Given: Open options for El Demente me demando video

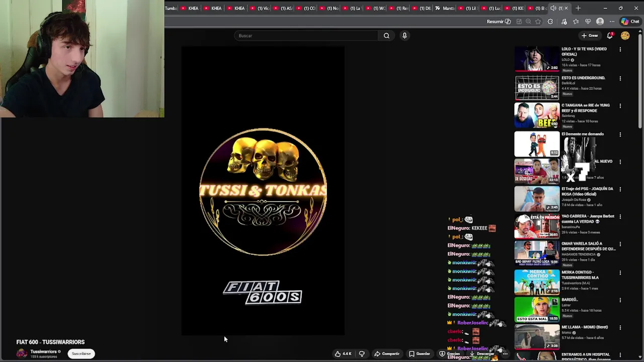Looking at the screenshot, I should coord(620,134).
